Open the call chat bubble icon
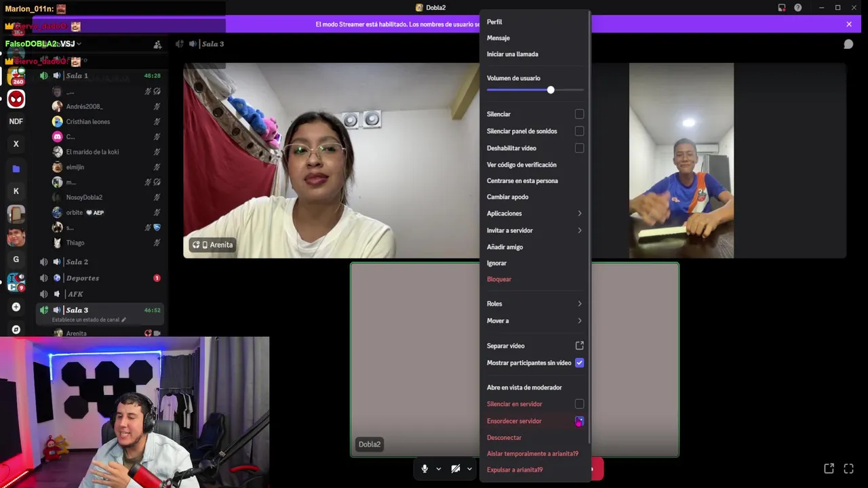Screen dimensions: 868x488 tap(848, 44)
